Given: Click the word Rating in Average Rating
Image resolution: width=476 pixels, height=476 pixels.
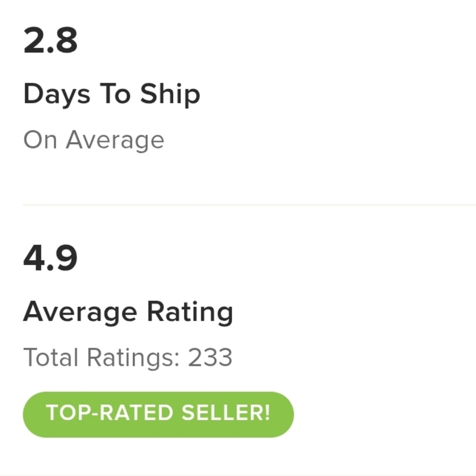Looking at the screenshot, I should tap(190, 313).
